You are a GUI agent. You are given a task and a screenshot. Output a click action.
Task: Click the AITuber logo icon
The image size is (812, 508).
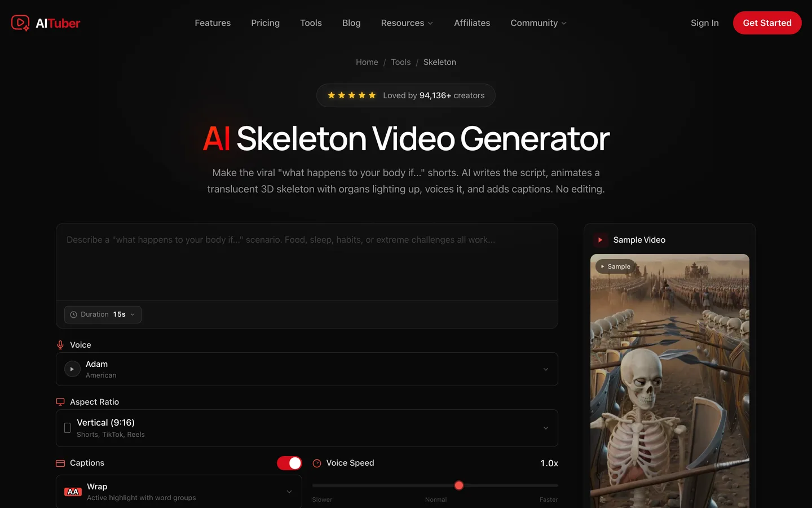(x=20, y=23)
